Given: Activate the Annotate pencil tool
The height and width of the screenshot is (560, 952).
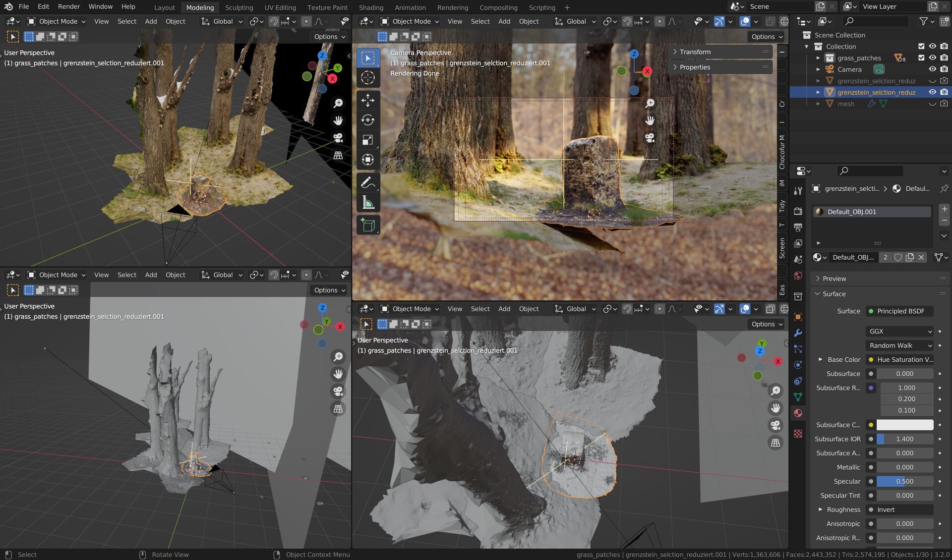Looking at the screenshot, I should coord(367,183).
